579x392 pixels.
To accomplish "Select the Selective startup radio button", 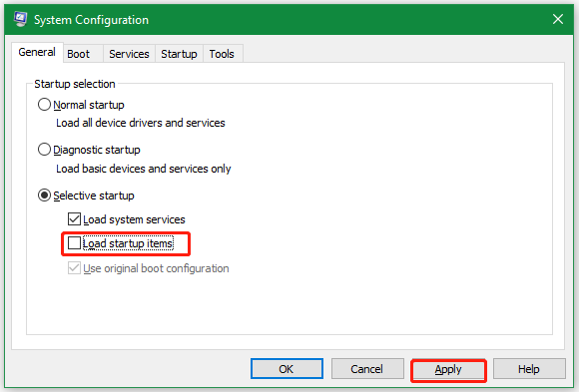I will [x=44, y=196].
